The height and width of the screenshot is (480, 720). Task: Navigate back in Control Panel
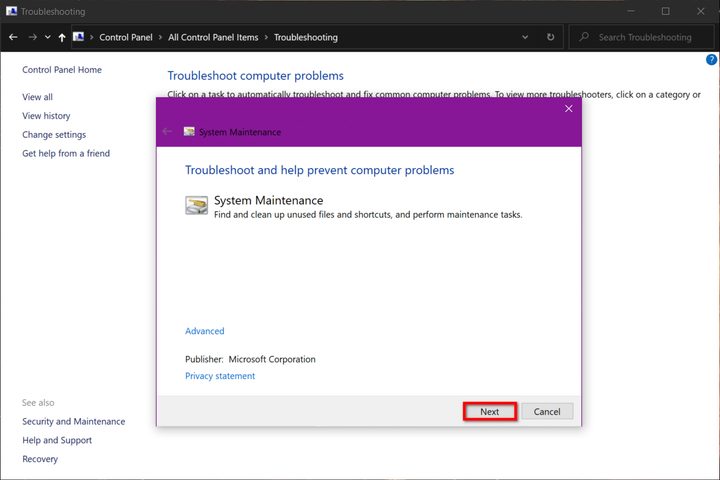[13, 37]
